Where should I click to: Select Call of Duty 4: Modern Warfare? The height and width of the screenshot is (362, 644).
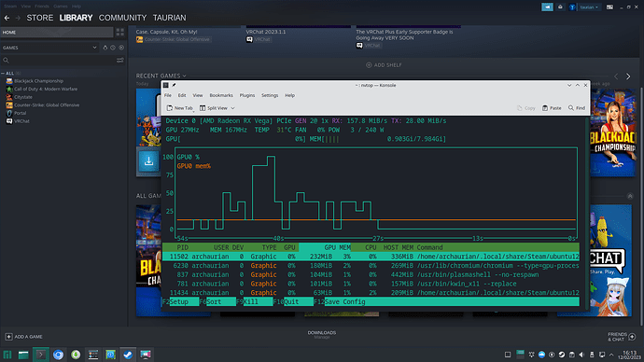click(46, 89)
